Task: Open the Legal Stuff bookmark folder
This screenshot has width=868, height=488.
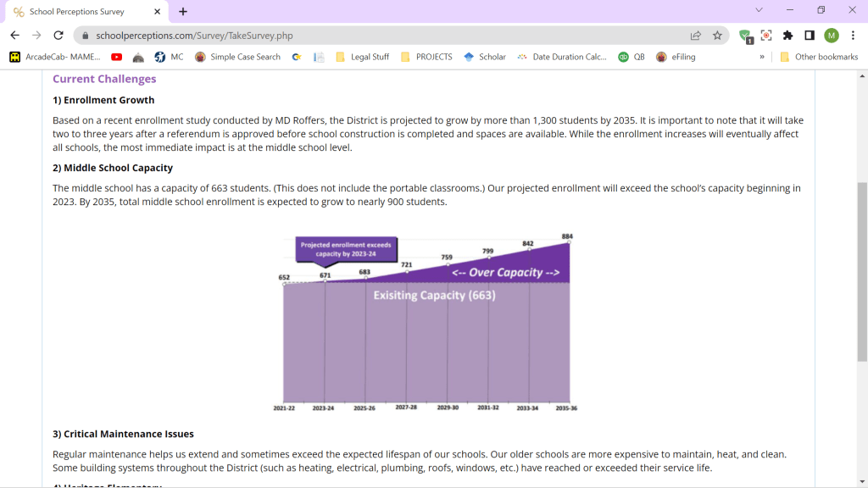Action: click(362, 57)
